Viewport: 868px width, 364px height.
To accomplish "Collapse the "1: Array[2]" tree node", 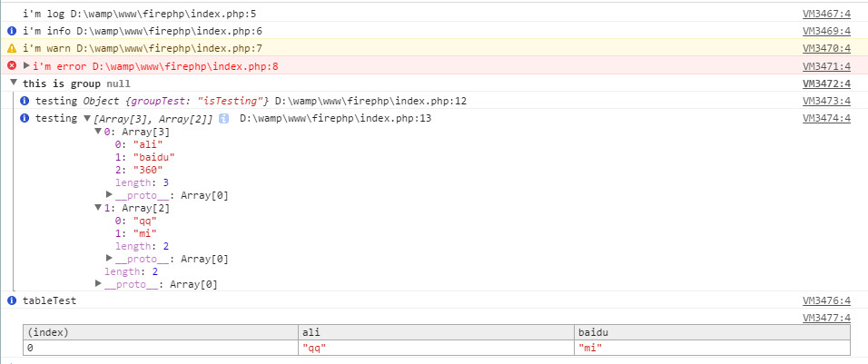I will 98,208.
